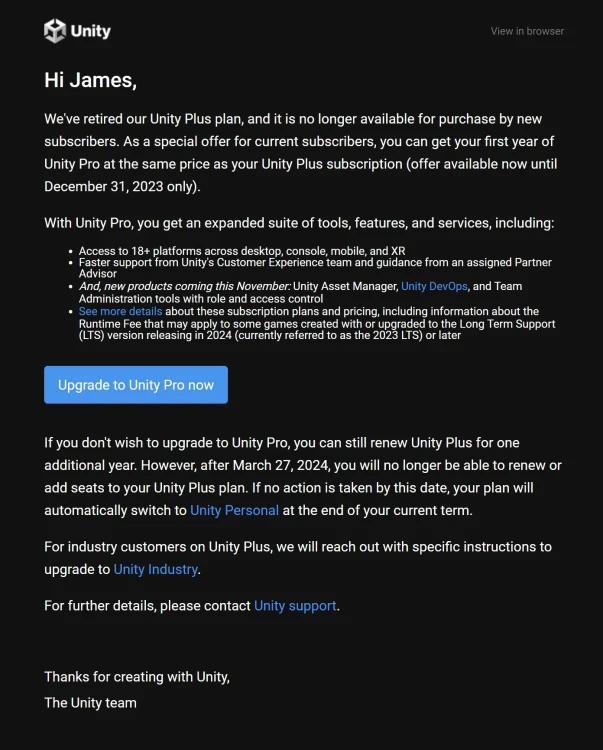Click the Thanks for creating with Unity sign-off
This screenshot has width=603, height=750.
(x=137, y=677)
